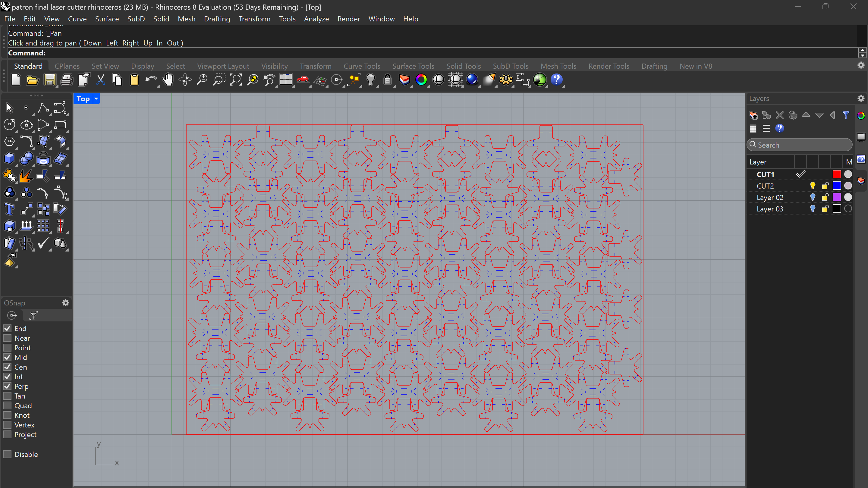Viewport: 868px width, 488px height.
Task: Save the document with the floppy disk icon
Action: pos(50,80)
